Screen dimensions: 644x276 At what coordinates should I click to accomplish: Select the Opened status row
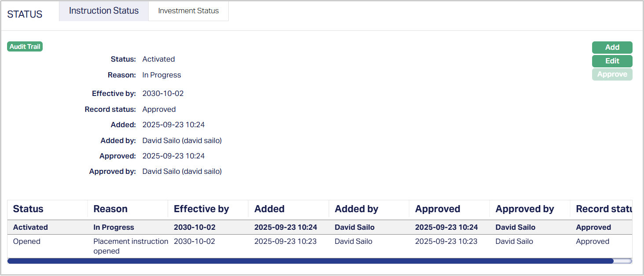click(27, 242)
